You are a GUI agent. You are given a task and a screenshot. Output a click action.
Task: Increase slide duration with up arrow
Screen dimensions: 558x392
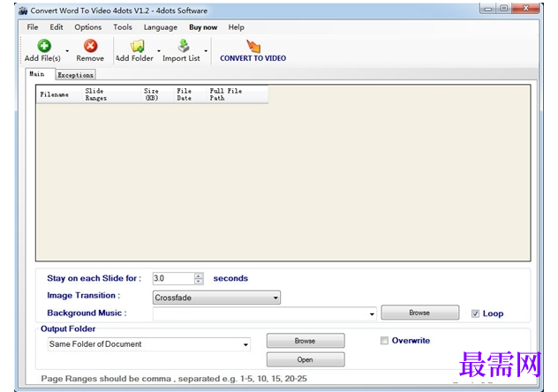click(199, 275)
